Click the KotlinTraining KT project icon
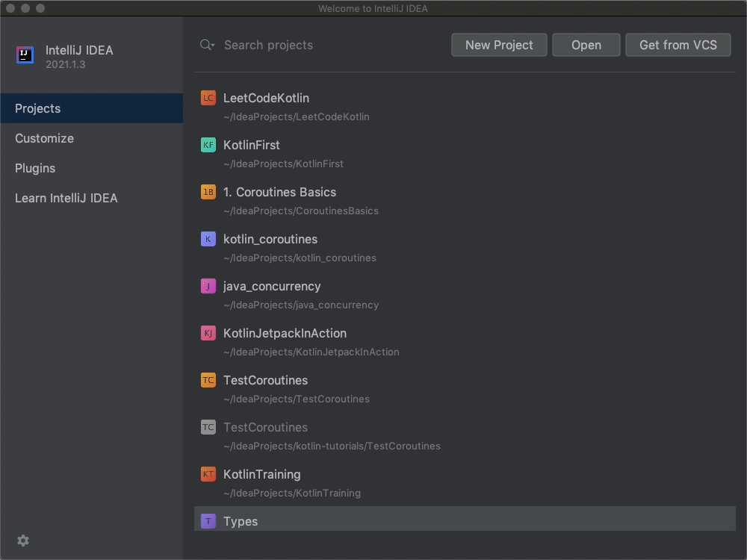Viewport: 747px width, 560px height. 208,474
